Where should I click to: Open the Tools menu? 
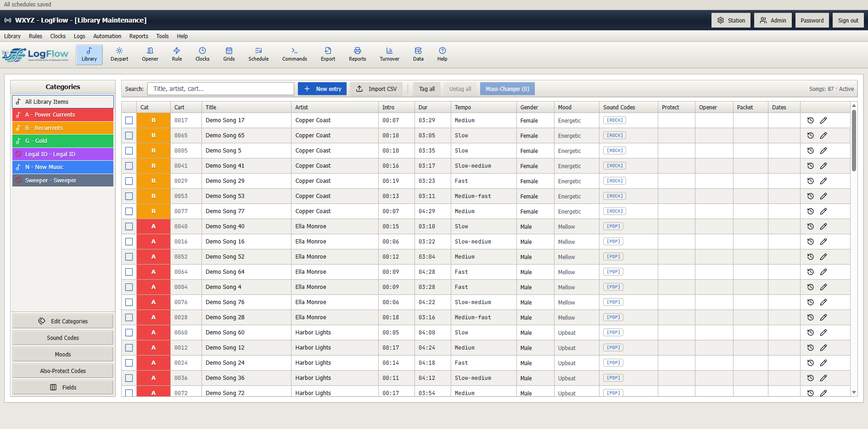pos(162,36)
